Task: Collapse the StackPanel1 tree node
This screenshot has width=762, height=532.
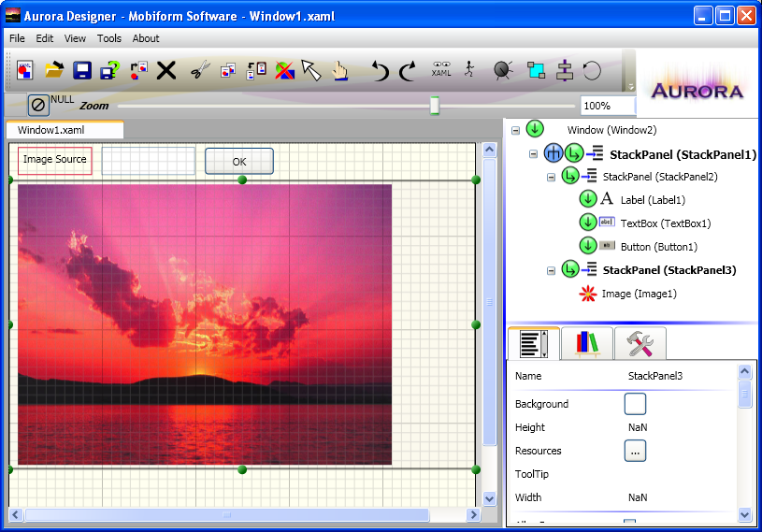Action: coord(533,154)
